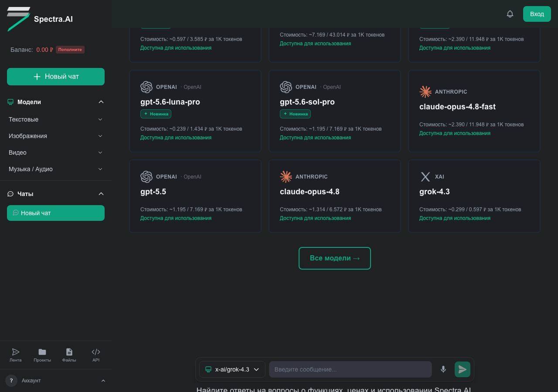The width and height of the screenshot is (558, 392).
Task: Expand the Музыка / Аудио category
Action: (56, 169)
